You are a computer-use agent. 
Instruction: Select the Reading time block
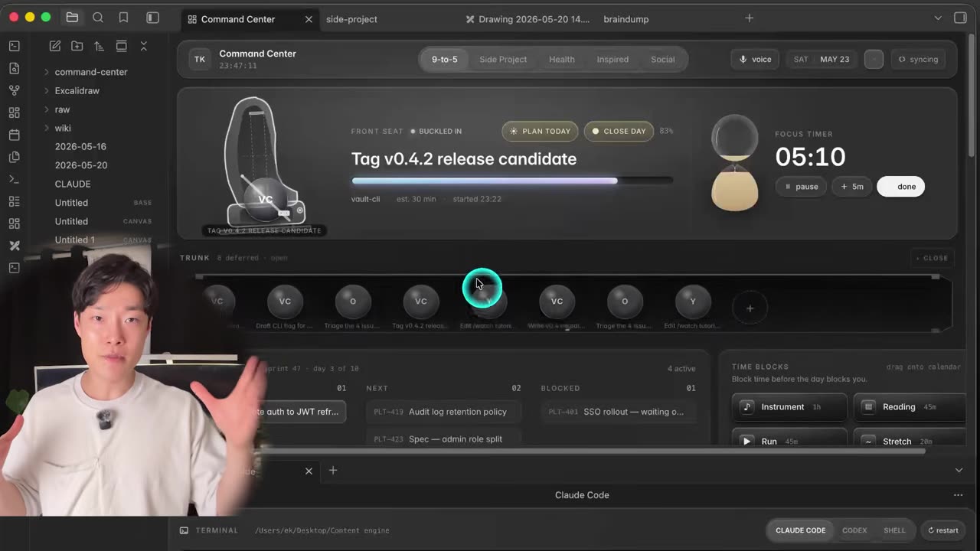tap(910, 407)
